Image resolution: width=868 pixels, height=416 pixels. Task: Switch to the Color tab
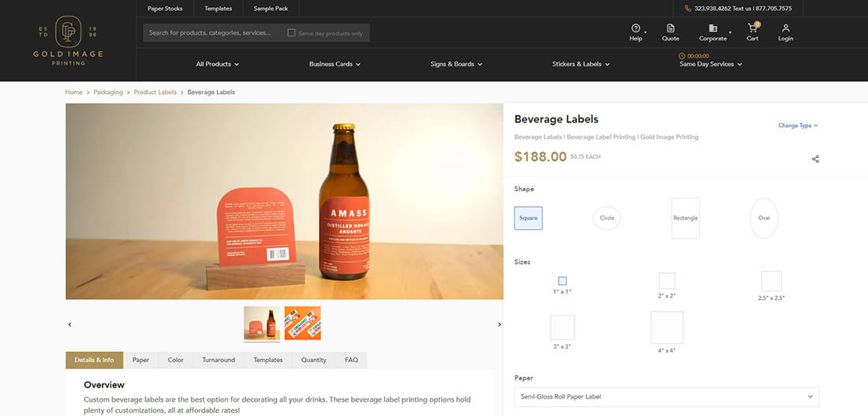coord(175,360)
